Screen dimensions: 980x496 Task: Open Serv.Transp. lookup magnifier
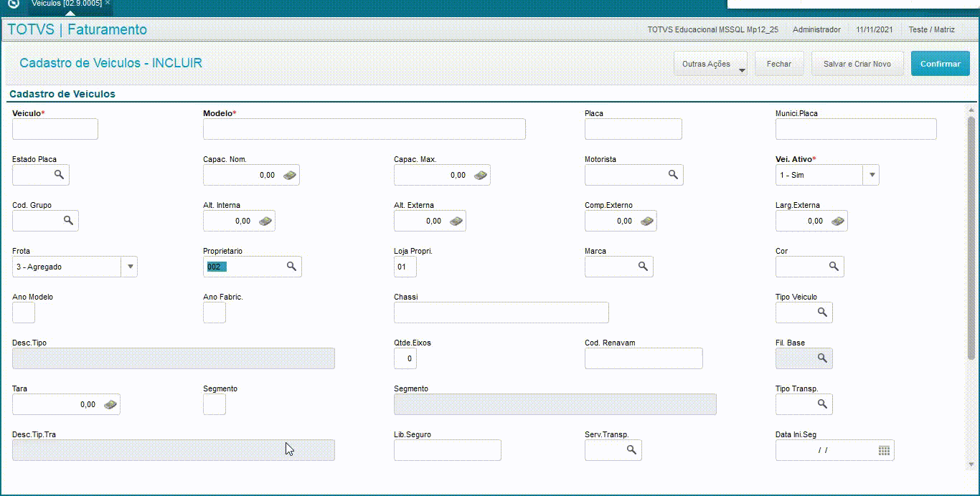(x=631, y=449)
